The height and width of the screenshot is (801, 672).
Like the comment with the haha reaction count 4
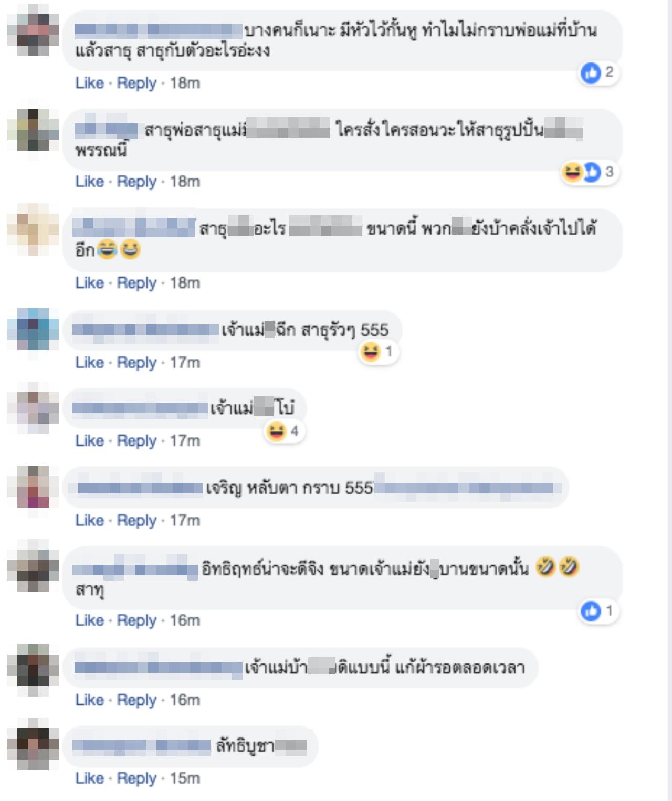(x=89, y=440)
